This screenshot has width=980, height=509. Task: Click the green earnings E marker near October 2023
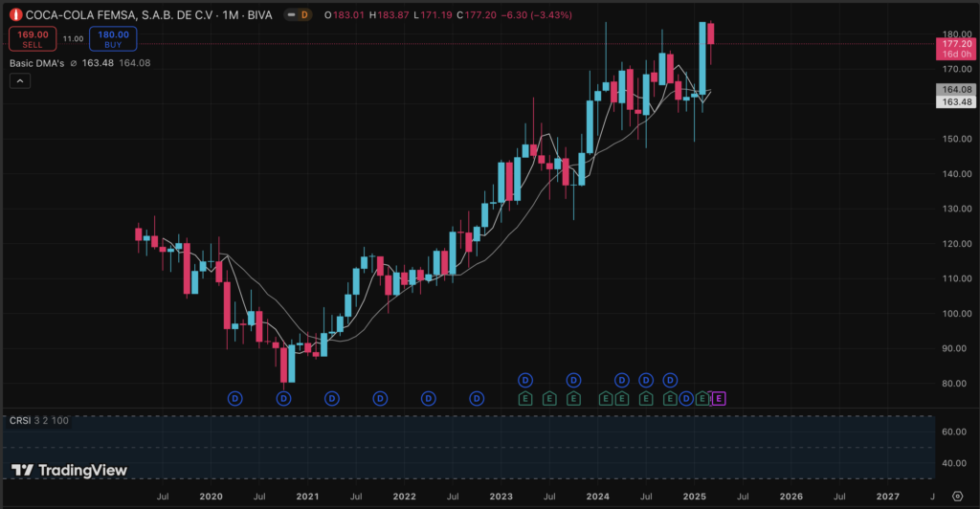[574, 398]
